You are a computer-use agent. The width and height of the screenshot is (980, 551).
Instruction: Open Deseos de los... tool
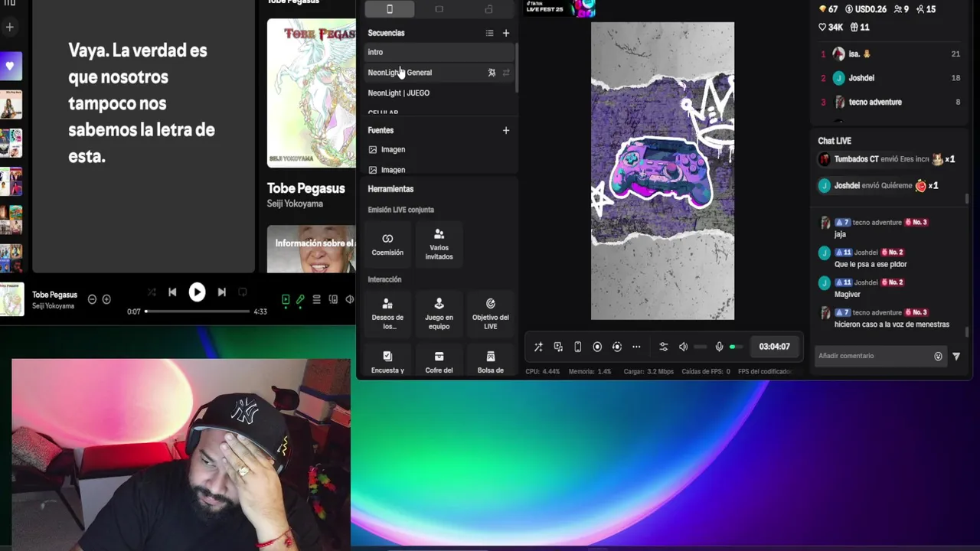click(387, 314)
